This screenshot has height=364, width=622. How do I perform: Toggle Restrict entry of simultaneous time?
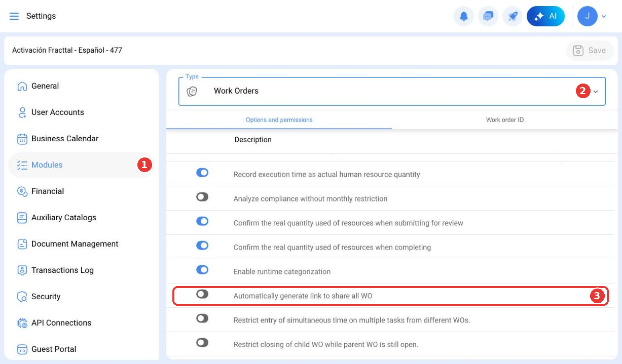(202, 318)
